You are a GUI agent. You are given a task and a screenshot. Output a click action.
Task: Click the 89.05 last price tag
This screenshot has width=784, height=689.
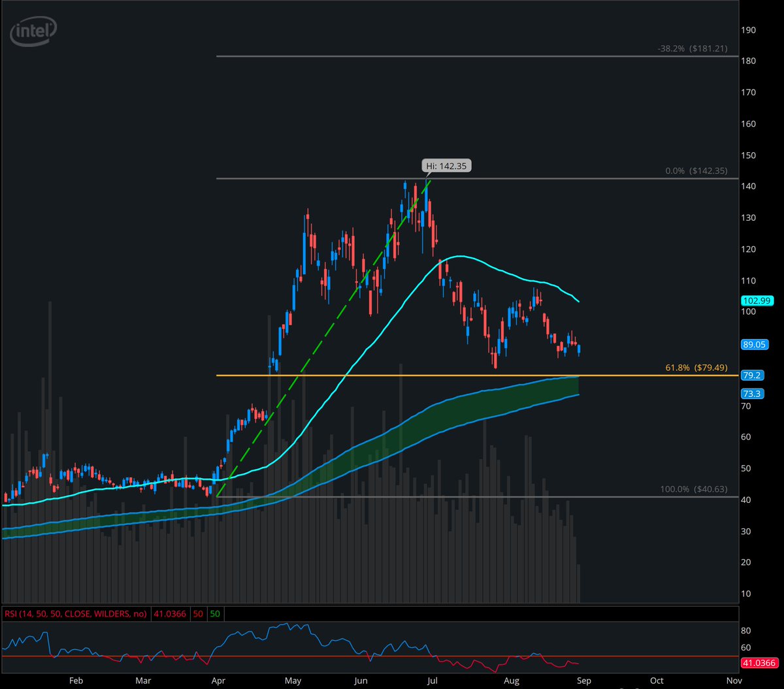pos(753,344)
